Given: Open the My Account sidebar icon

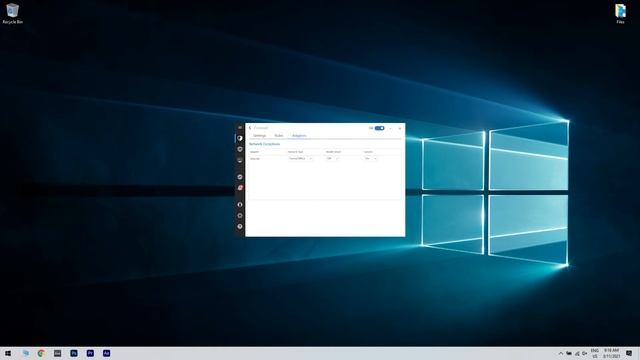Looking at the screenshot, I should click(x=240, y=204).
